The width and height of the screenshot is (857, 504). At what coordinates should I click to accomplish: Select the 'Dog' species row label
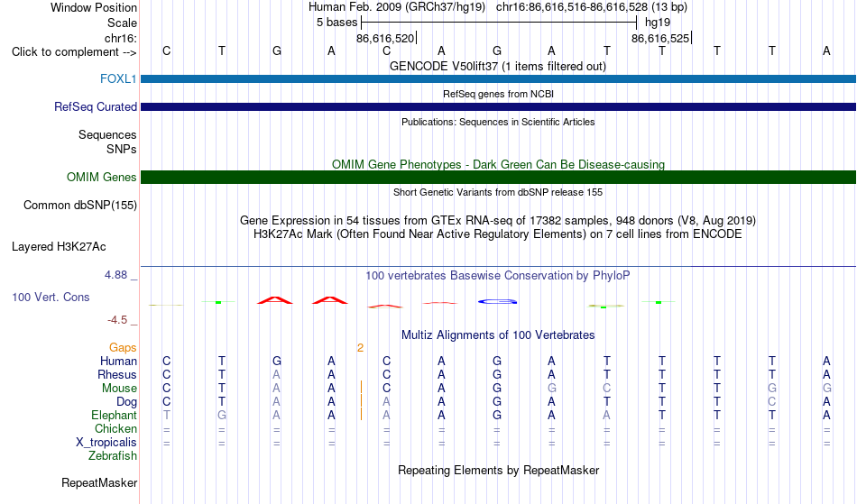(x=127, y=402)
